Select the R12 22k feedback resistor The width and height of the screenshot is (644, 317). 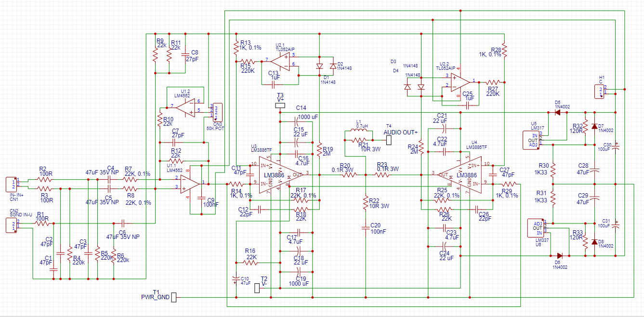[175, 161]
